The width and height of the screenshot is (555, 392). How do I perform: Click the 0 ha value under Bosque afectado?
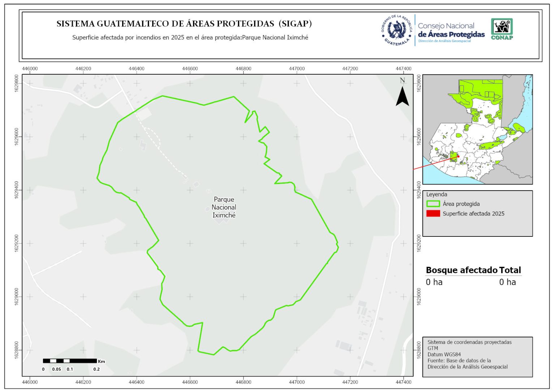click(434, 282)
